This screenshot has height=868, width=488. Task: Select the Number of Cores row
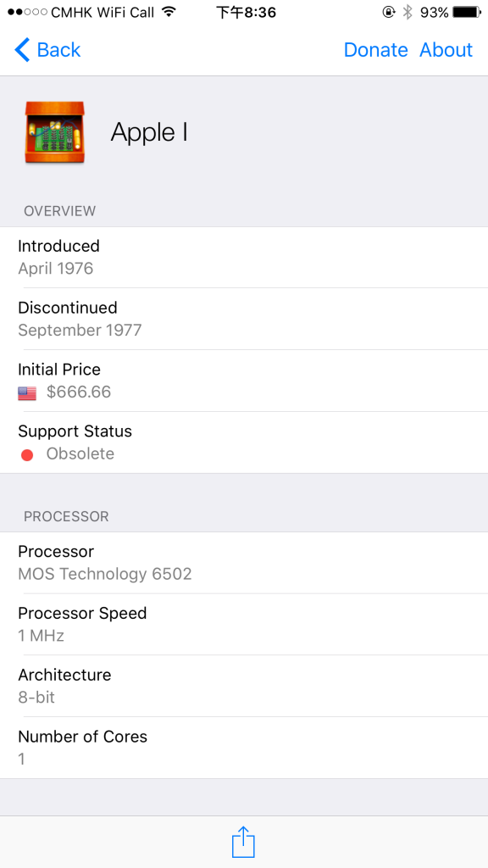(x=244, y=748)
